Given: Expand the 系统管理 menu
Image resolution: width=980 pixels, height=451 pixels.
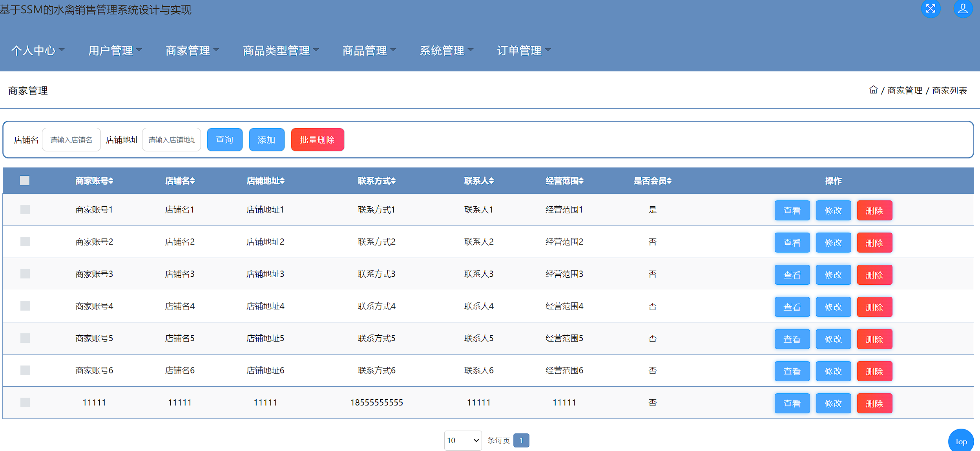Looking at the screenshot, I should [x=447, y=51].
